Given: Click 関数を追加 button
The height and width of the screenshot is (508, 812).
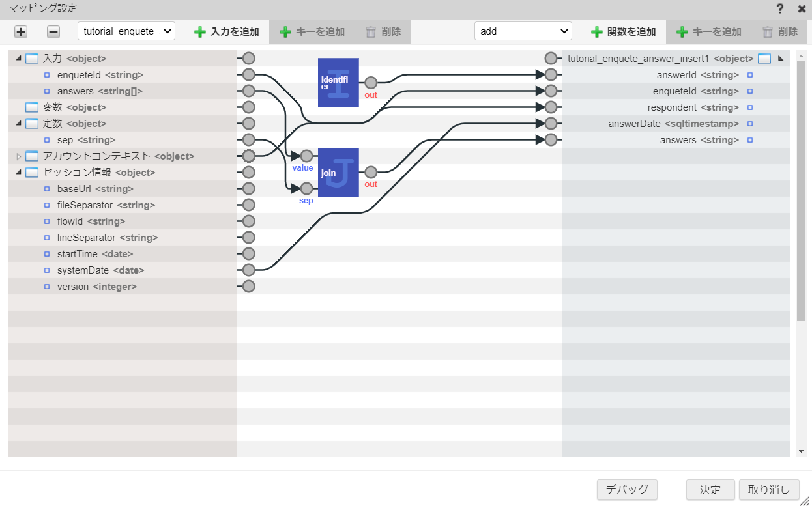Looking at the screenshot, I should tap(624, 32).
